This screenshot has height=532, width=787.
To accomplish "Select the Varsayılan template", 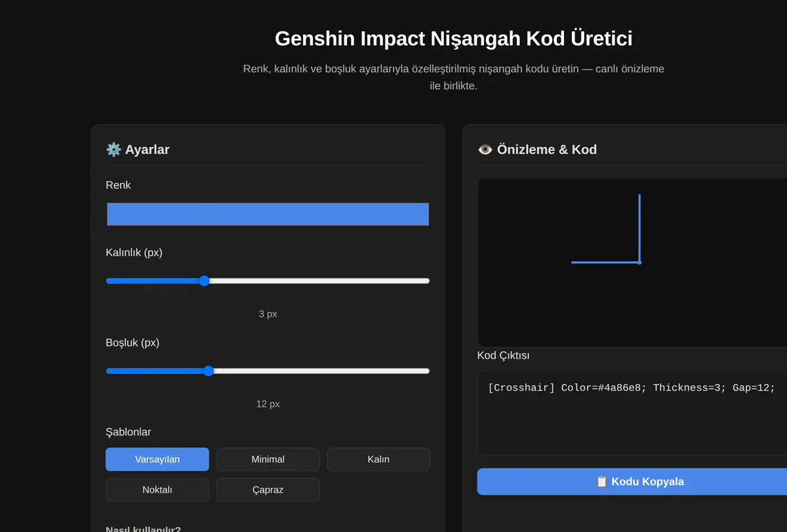I will point(157,459).
